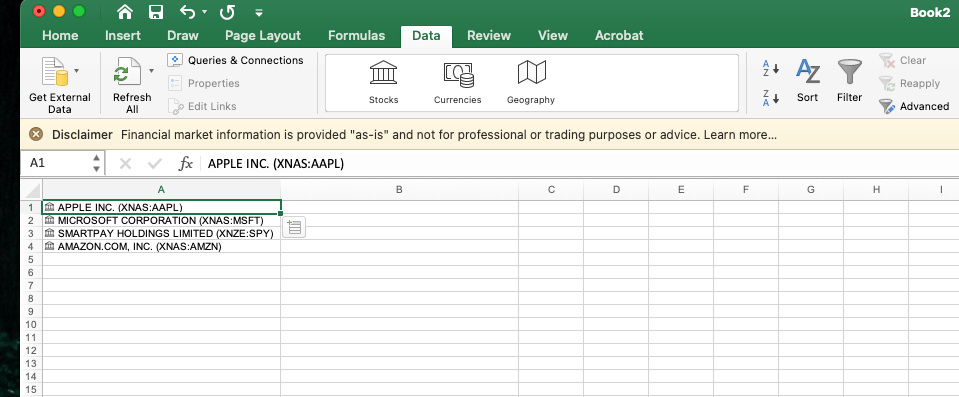Click the Insert Data button beside cell A2

pos(294,228)
